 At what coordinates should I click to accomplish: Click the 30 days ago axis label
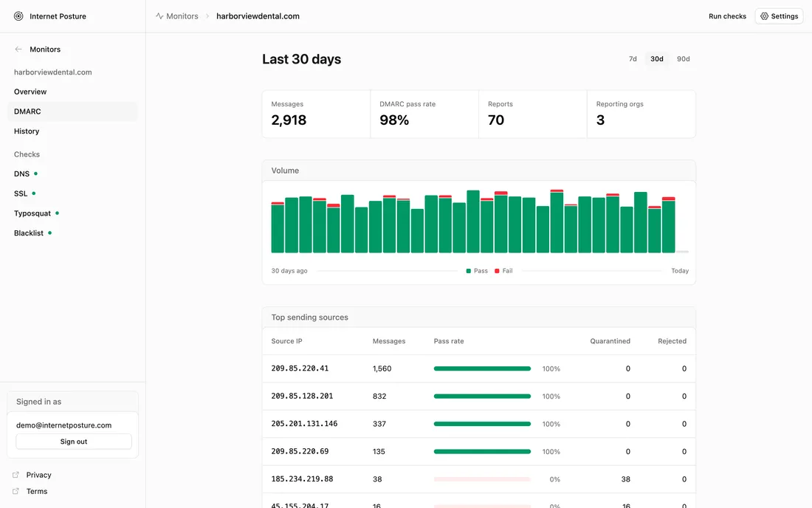pos(289,271)
